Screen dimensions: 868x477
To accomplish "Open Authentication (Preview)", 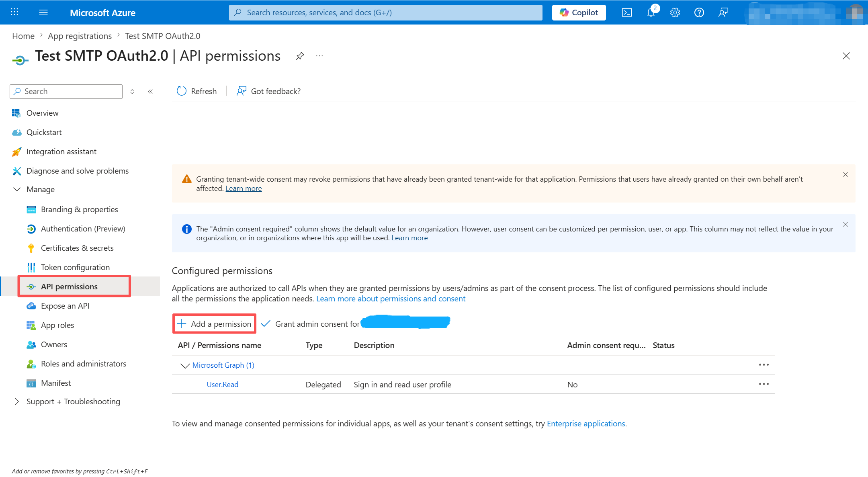I will point(83,229).
